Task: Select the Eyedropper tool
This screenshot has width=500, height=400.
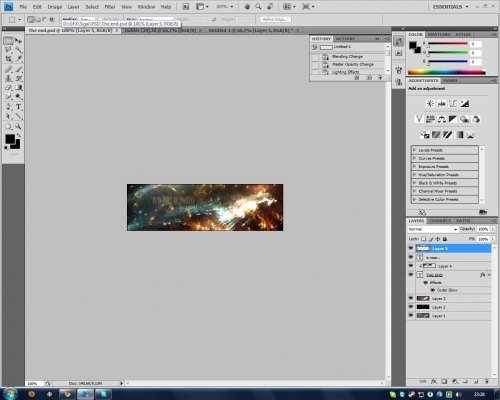Action: click(18, 59)
